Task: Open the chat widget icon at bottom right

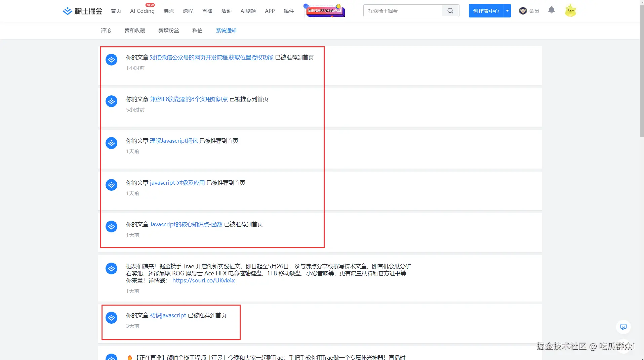Action: point(623,327)
